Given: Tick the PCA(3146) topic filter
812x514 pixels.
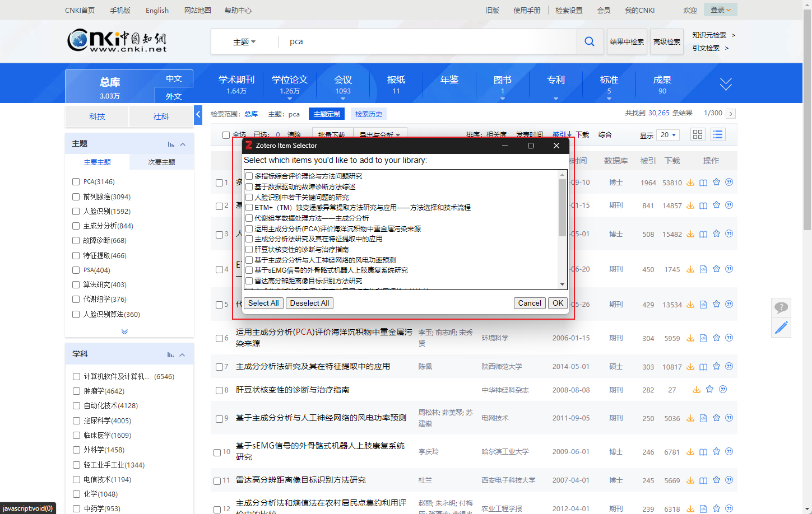Looking at the screenshot, I should [76, 181].
